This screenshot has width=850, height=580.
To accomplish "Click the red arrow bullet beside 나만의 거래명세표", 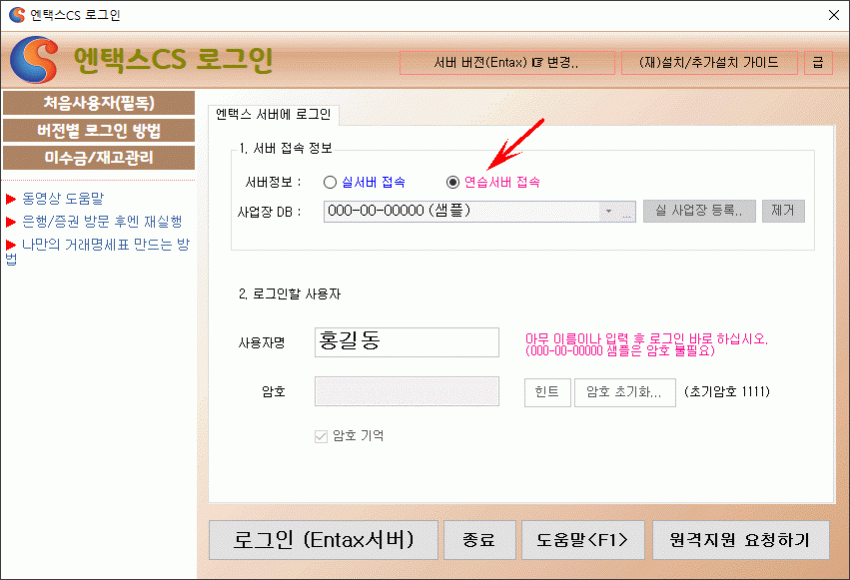I will pyautogui.click(x=11, y=244).
